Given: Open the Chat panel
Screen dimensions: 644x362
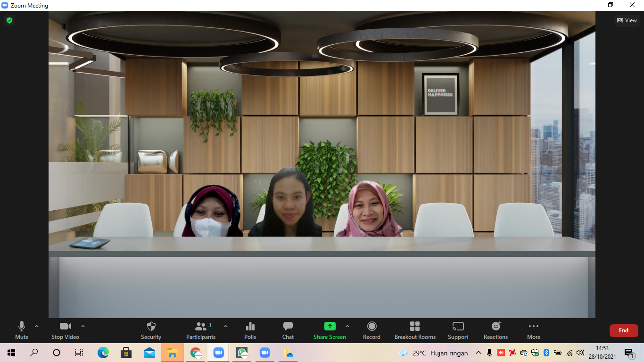Looking at the screenshot, I should [288, 330].
